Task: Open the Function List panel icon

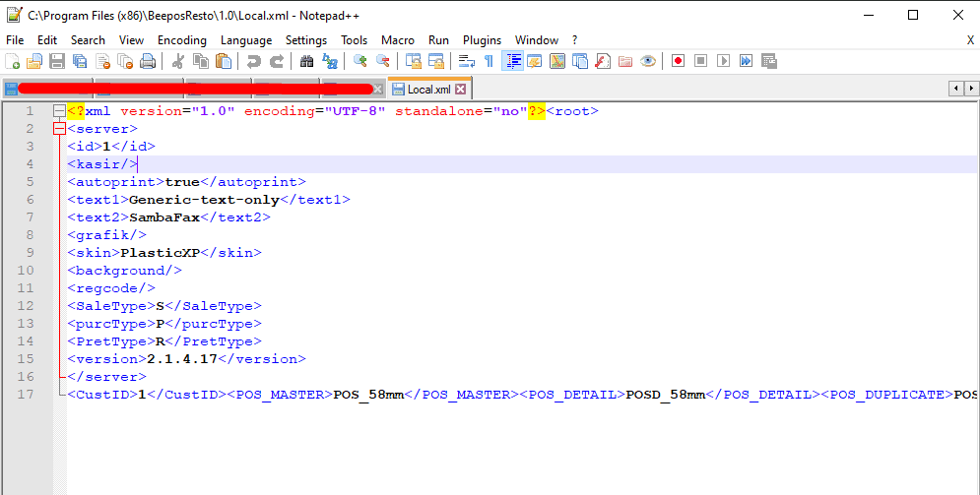Action: click(603, 61)
